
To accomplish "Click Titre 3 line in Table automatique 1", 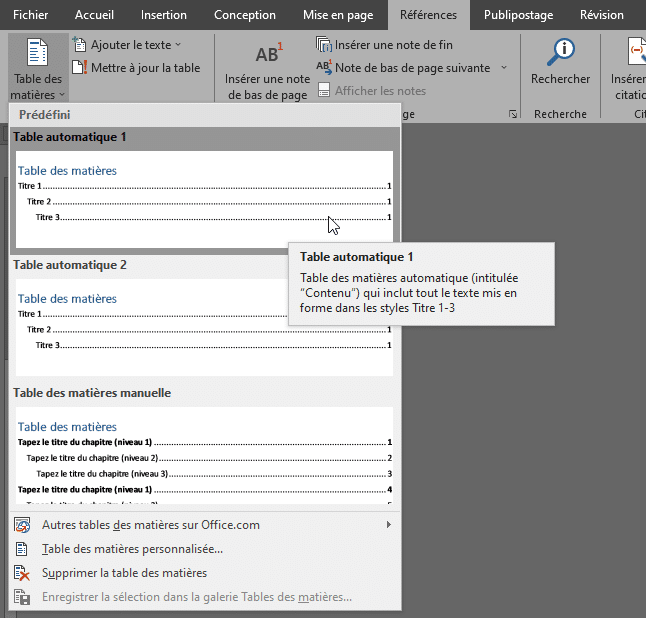I will [213, 217].
